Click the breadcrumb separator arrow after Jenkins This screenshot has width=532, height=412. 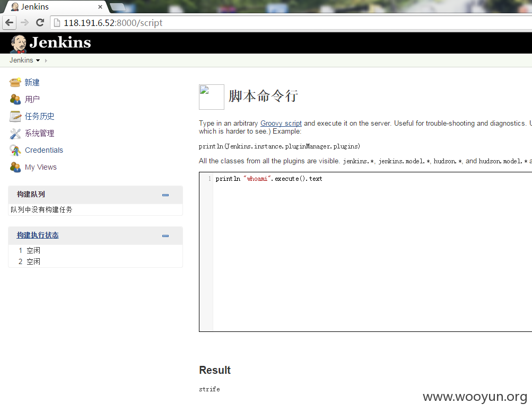46,60
